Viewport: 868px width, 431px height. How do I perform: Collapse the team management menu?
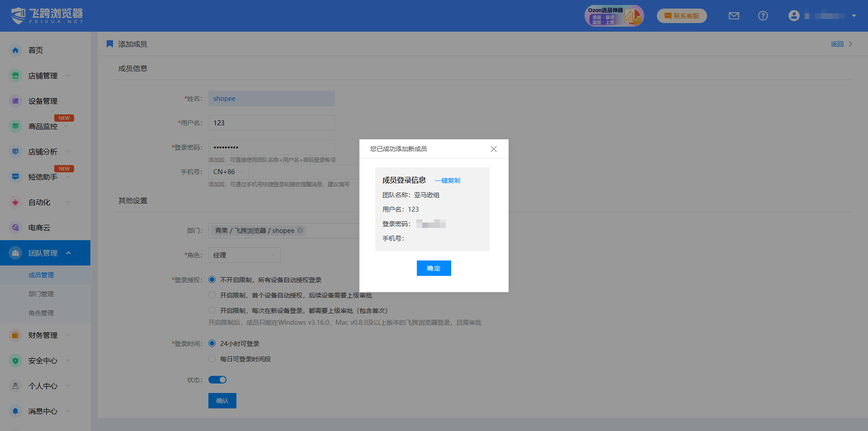pos(68,253)
